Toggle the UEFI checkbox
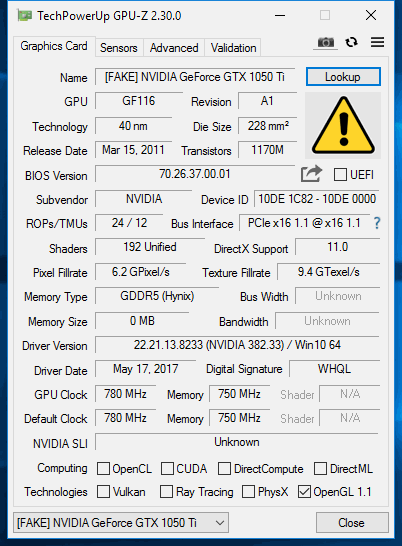Image resolution: width=402 pixels, height=546 pixels. (340, 174)
